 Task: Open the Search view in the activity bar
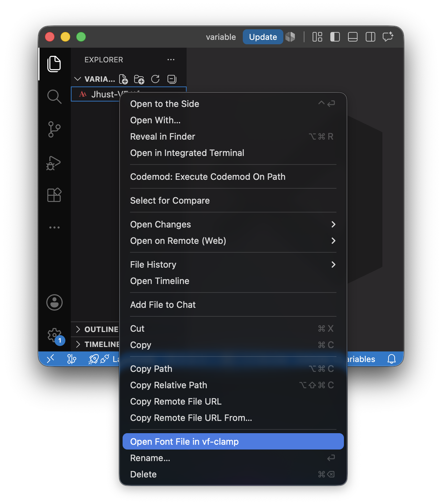coord(54,96)
